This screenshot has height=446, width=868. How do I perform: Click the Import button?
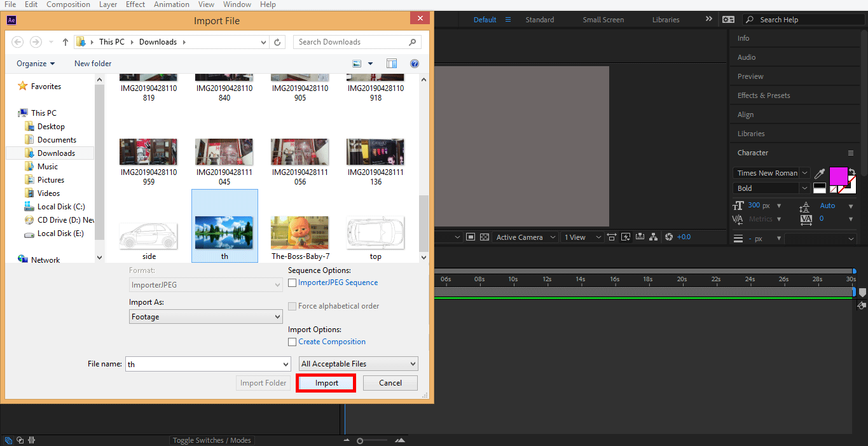[326, 382]
